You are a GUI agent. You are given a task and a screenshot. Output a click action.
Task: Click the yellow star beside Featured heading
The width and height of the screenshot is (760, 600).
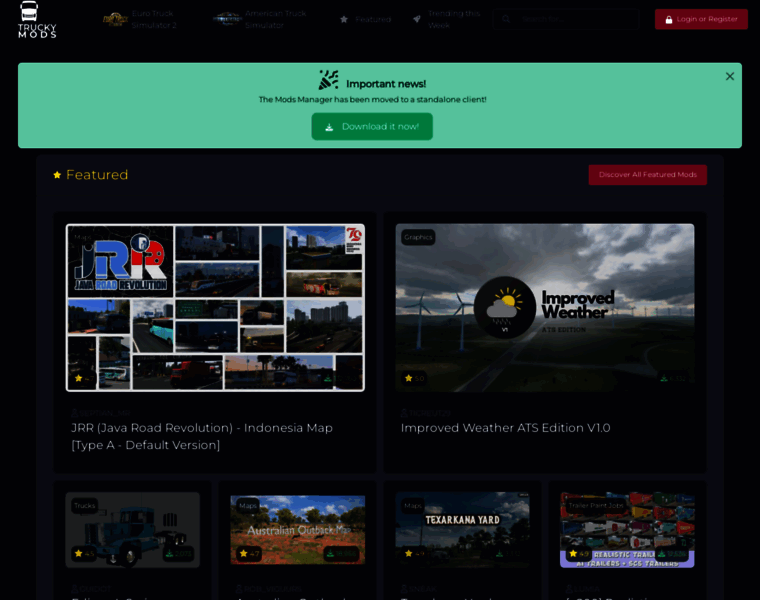(57, 175)
